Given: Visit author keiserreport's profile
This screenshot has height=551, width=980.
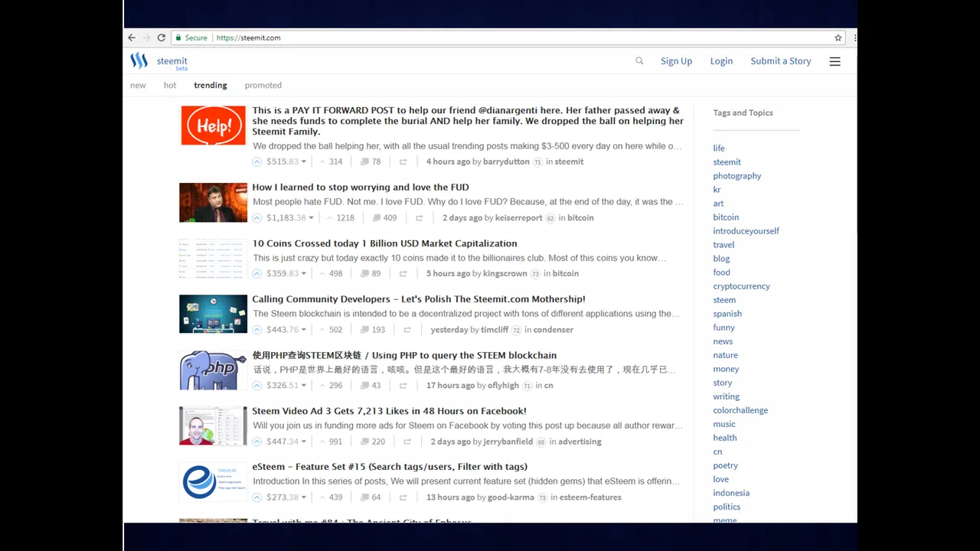Looking at the screenshot, I should 519,217.
